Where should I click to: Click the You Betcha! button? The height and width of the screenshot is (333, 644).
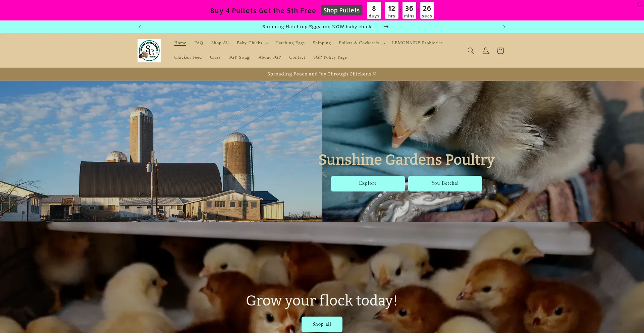(445, 183)
